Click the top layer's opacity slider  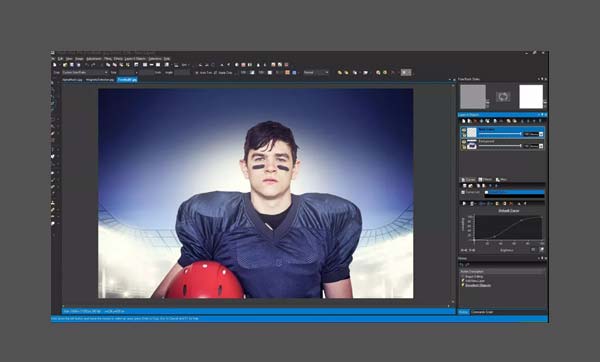coord(500,134)
